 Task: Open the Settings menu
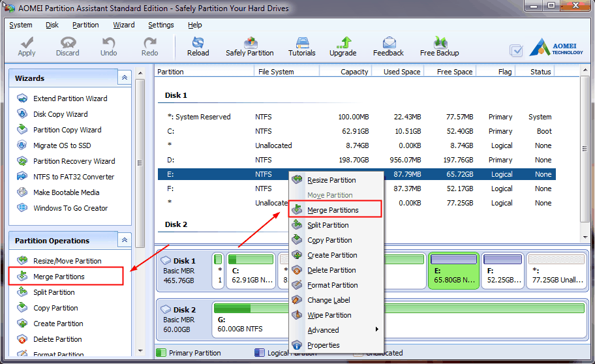[x=161, y=25]
